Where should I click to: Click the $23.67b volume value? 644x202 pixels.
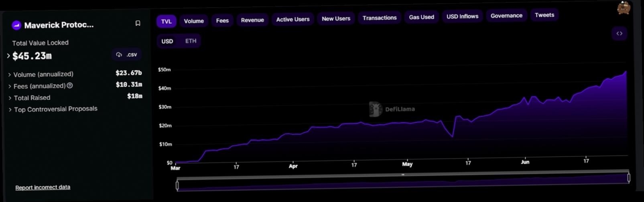click(x=129, y=73)
